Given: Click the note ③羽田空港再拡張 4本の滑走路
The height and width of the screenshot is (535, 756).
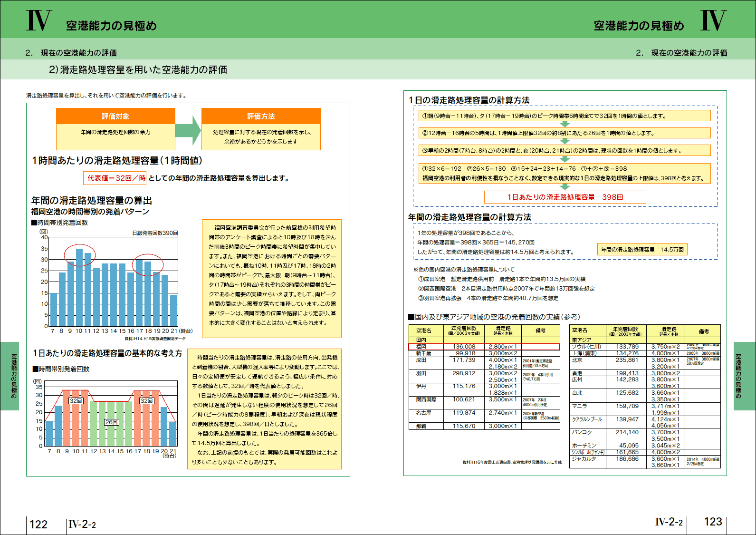Looking at the screenshot, I should [x=488, y=298].
